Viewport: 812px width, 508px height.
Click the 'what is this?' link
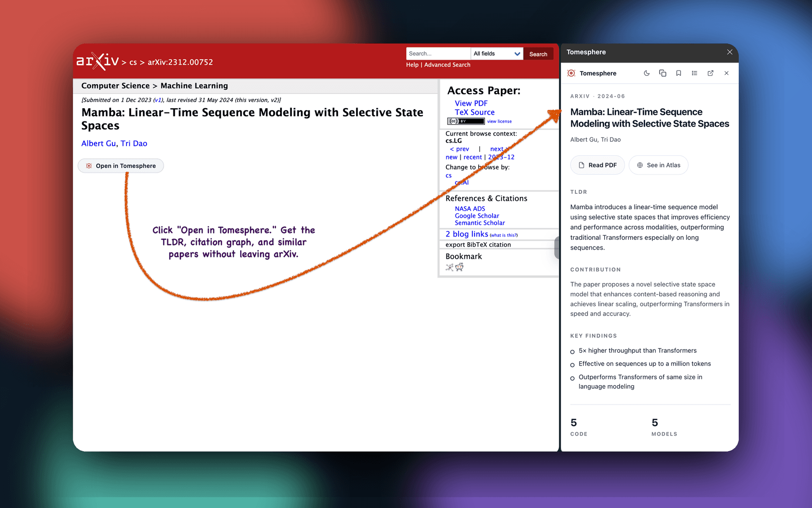pyautogui.click(x=504, y=235)
